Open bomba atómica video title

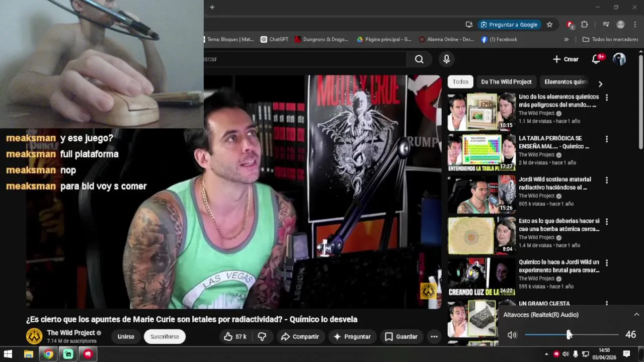click(x=559, y=225)
